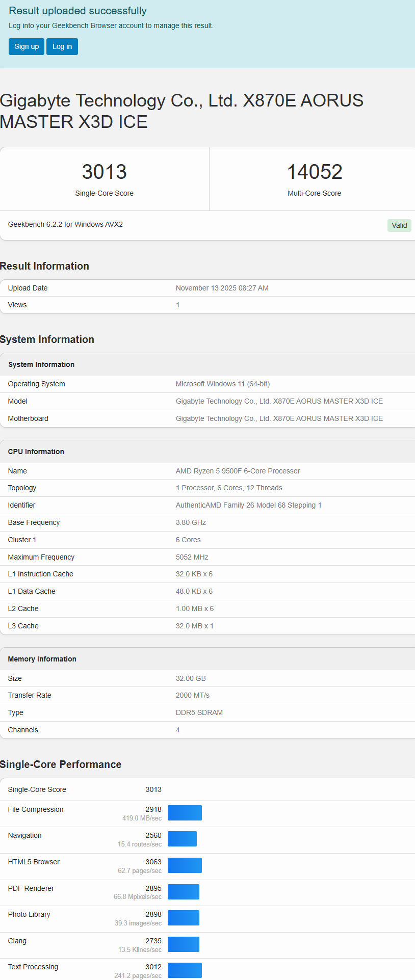Select the 14052 Multi-Core Score number

pos(314,172)
